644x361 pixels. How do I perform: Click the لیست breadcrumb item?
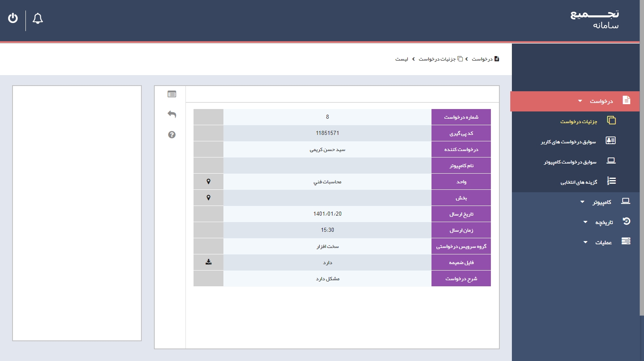tap(402, 59)
